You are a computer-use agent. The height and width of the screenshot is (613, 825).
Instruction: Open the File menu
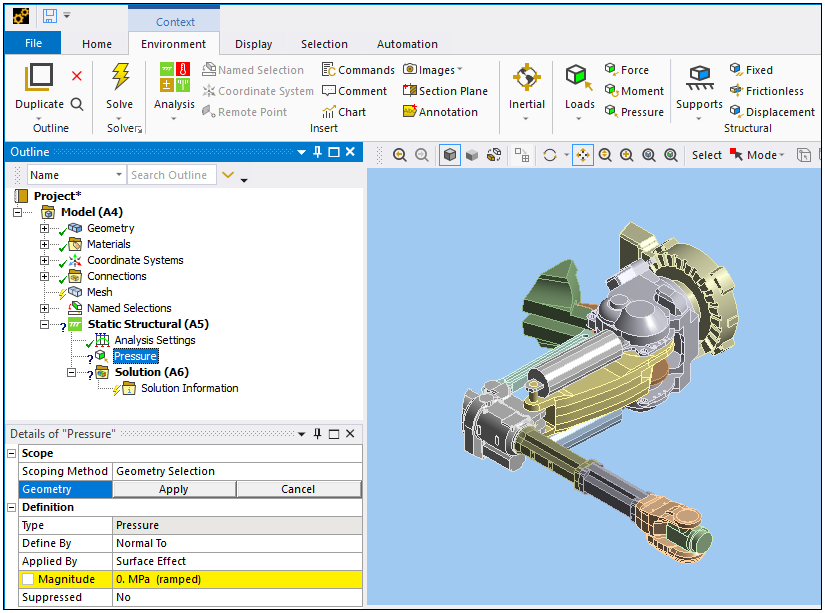pyautogui.click(x=33, y=44)
